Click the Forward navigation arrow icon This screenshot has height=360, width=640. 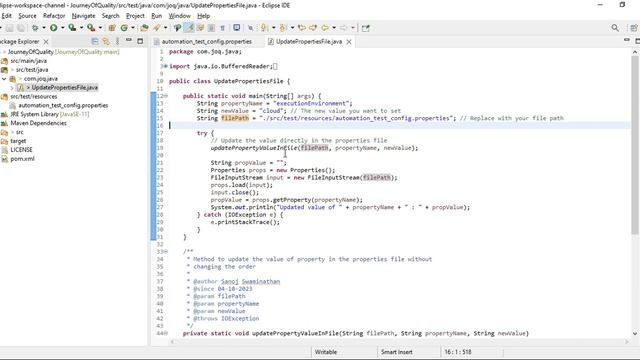click(x=344, y=28)
